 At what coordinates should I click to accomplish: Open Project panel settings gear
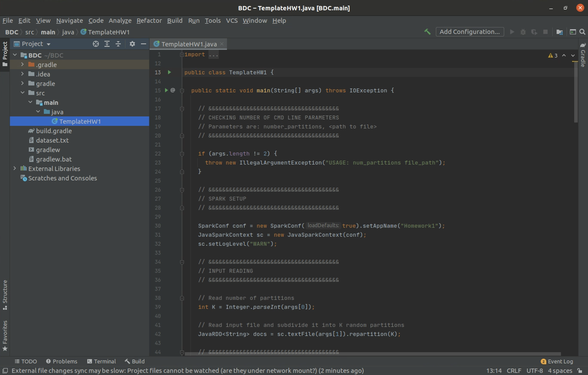(x=132, y=44)
